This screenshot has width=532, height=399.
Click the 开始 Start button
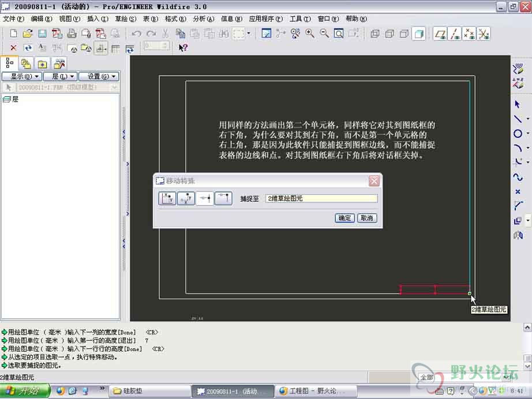pyautogui.click(x=24, y=391)
